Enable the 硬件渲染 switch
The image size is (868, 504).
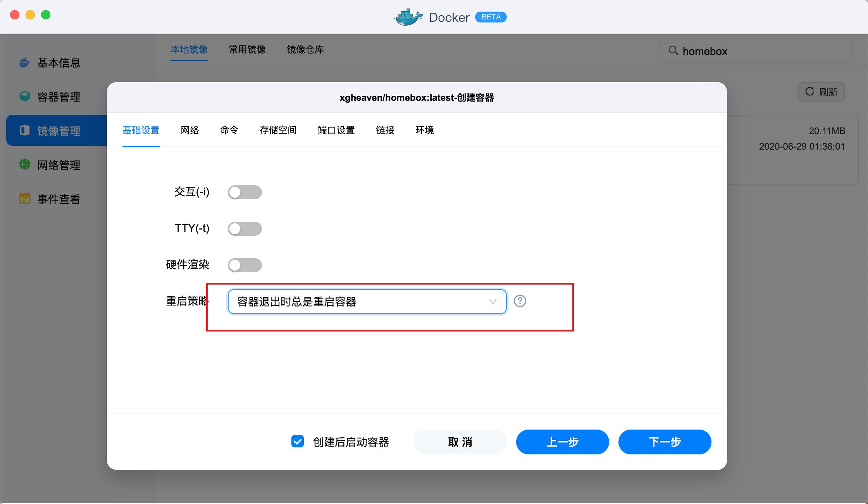[245, 265]
